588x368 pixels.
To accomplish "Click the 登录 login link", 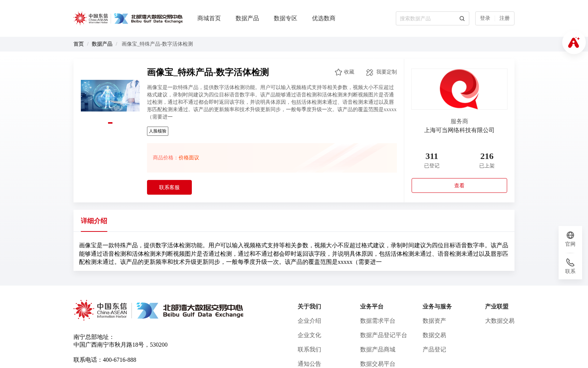I will [485, 18].
